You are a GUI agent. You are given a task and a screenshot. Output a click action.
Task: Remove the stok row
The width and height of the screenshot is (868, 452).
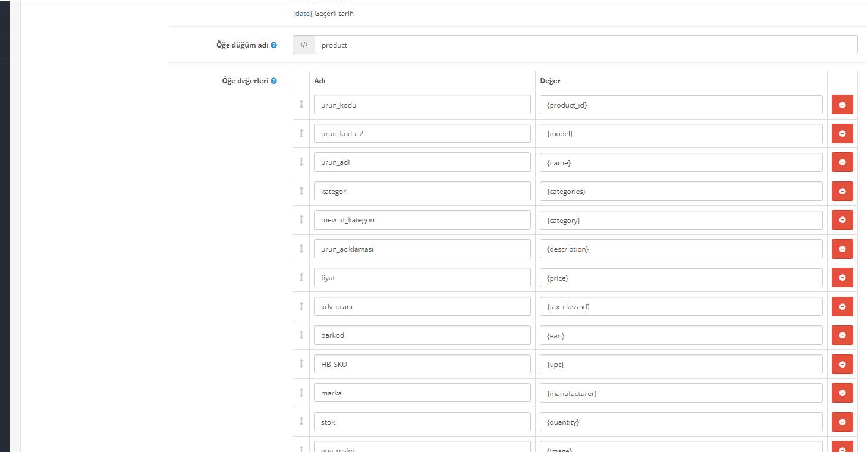842,422
